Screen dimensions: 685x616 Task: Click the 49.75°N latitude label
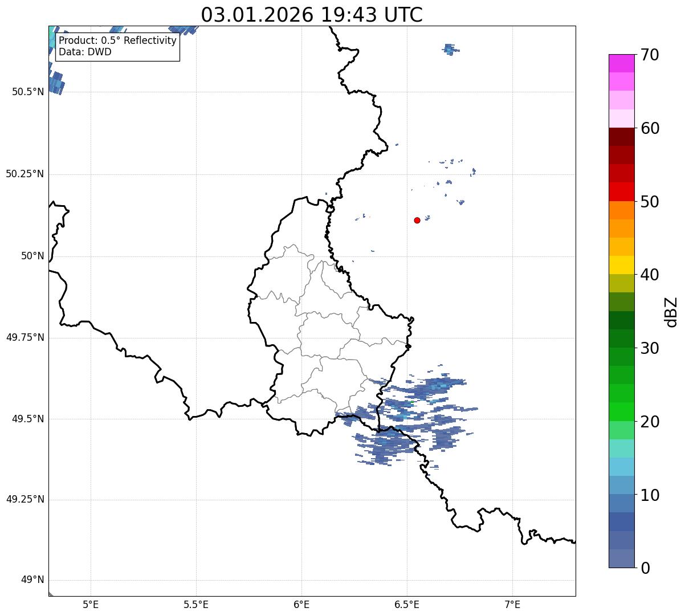click(x=25, y=337)
